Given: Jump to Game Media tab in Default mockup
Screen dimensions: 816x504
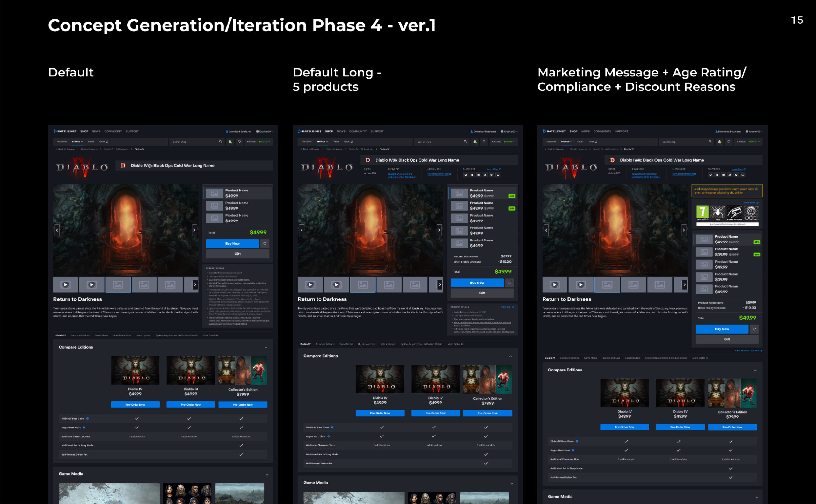Looking at the screenshot, I should pyautogui.click(x=101, y=335).
